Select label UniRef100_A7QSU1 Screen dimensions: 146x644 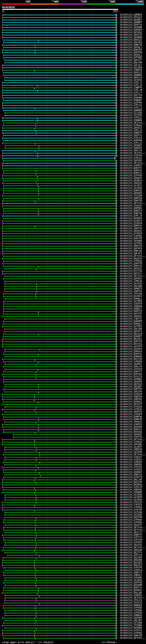(131, 469)
